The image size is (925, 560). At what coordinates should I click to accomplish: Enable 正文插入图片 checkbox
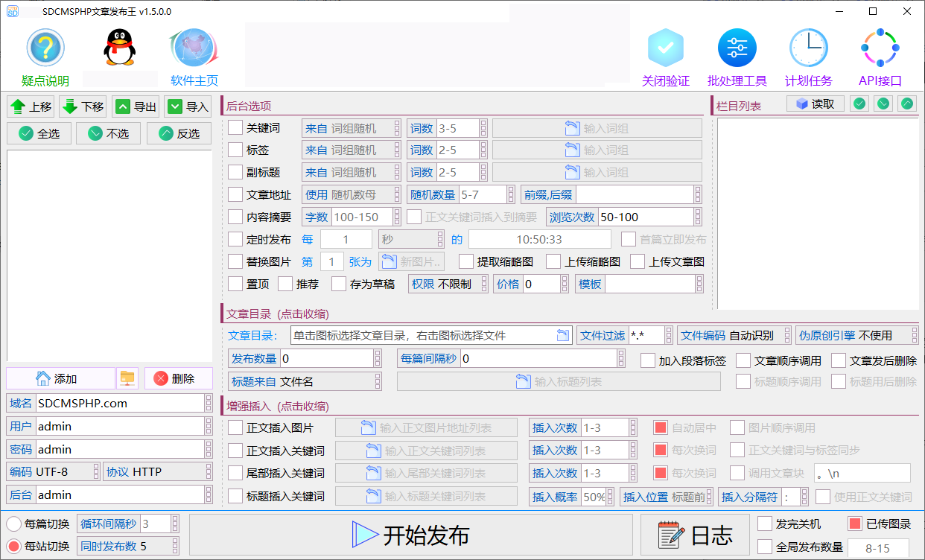pyautogui.click(x=235, y=428)
